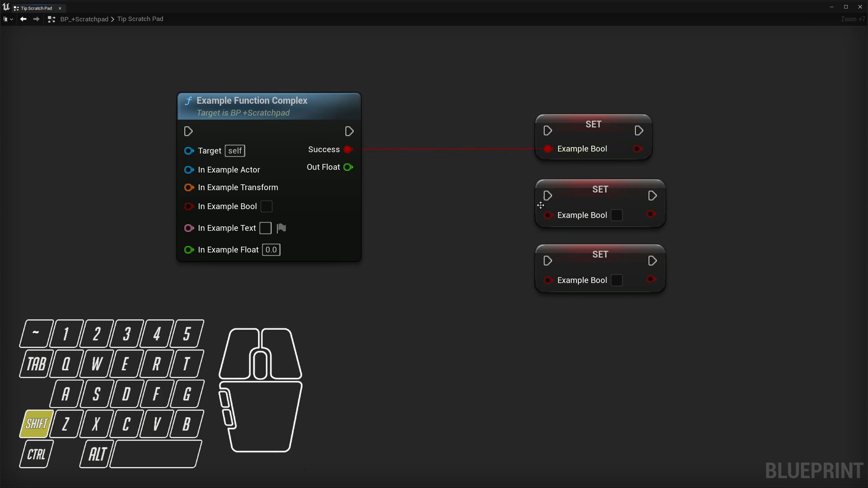This screenshot has width=868, height=488.
Task: Toggle the In Example Bool checkbox
Action: (x=266, y=206)
